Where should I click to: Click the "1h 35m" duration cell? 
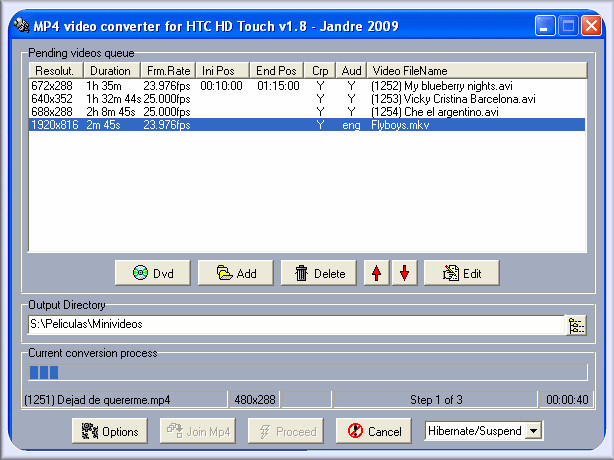[x=104, y=86]
